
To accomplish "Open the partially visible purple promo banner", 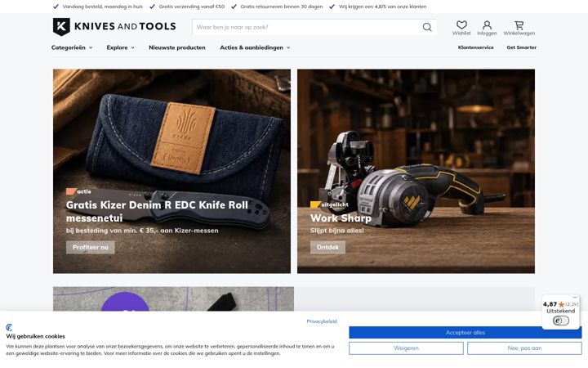I will pos(173,299).
